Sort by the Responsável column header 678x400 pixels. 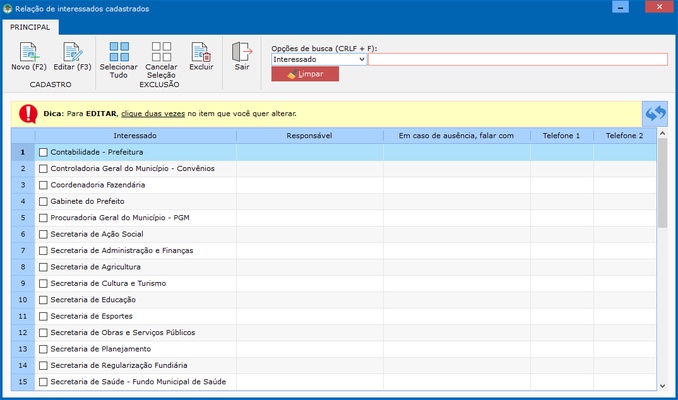click(x=309, y=135)
